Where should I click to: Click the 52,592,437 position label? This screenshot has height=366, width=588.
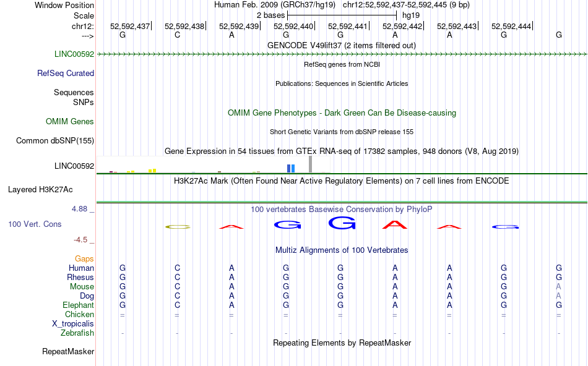pyautogui.click(x=130, y=26)
